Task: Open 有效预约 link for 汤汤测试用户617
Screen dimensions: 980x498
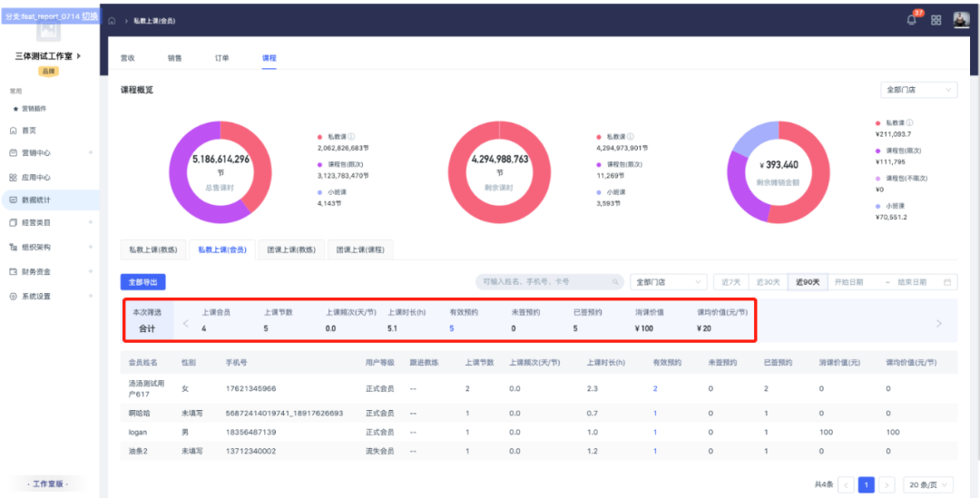Action: coord(655,388)
